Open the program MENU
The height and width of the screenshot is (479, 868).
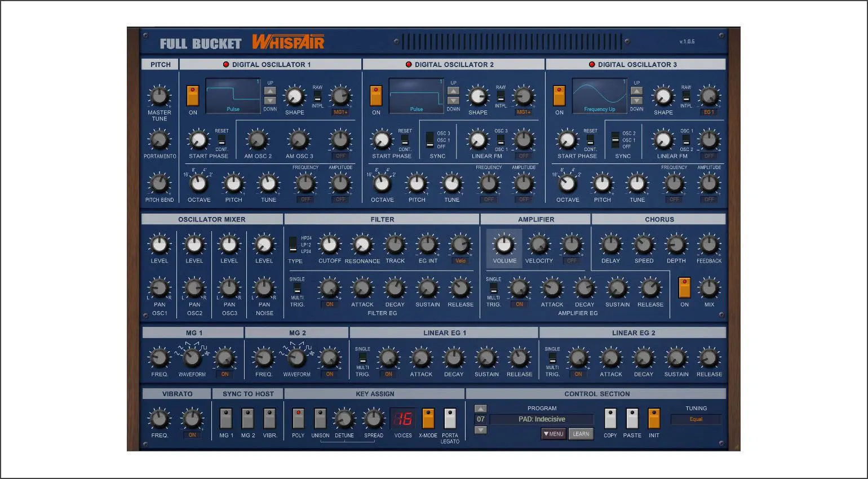[553, 434]
